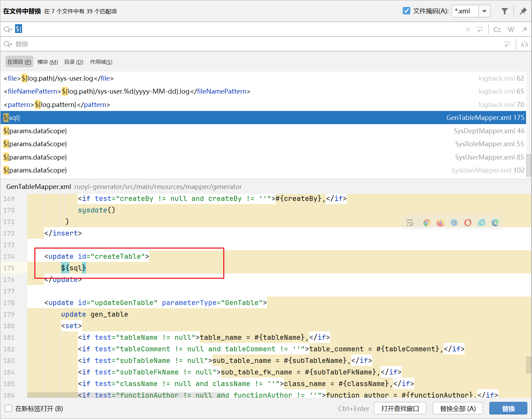Clear the search field with X icon
This screenshot has width=532, height=419.
click(468, 29)
